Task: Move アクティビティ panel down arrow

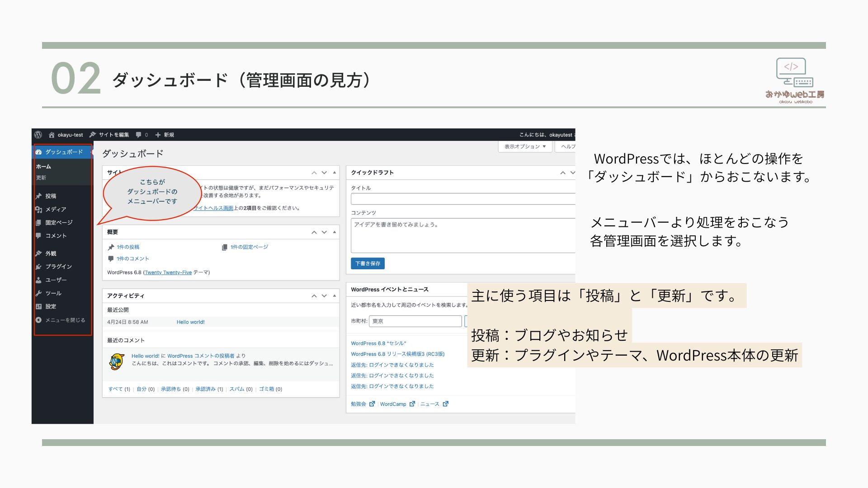Action: click(x=324, y=296)
